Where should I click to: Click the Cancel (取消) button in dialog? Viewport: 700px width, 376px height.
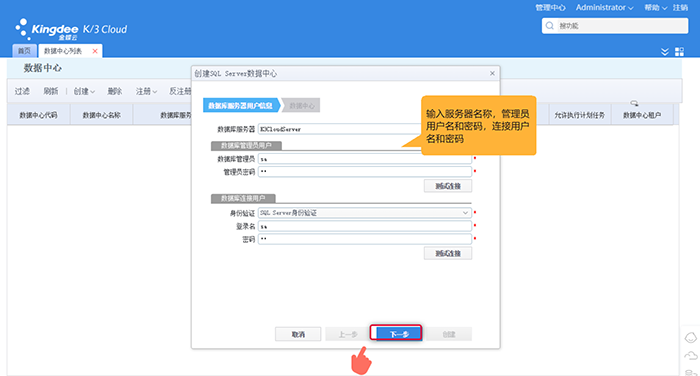pyautogui.click(x=298, y=334)
